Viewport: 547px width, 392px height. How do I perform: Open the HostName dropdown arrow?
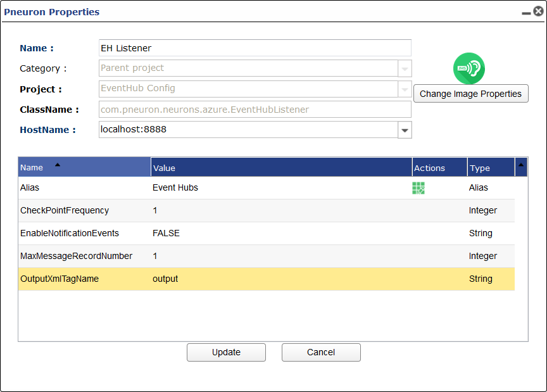coord(405,130)
